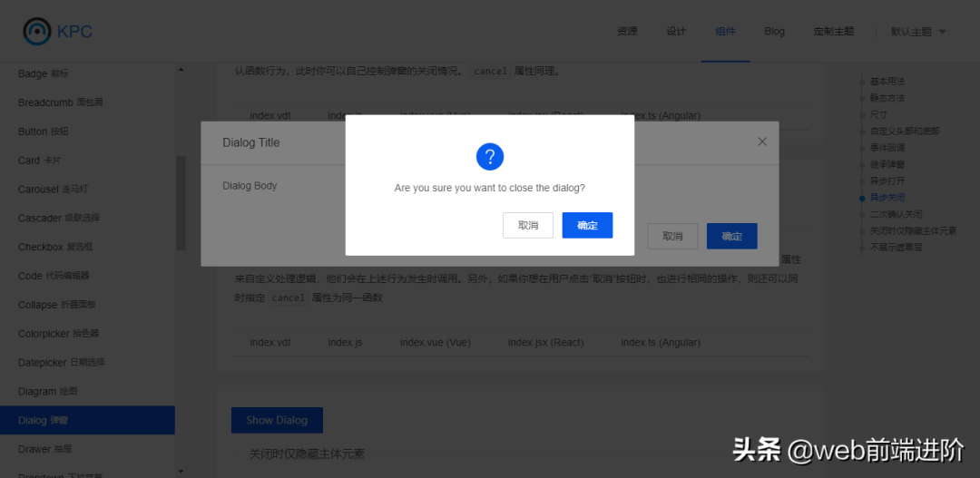Image resolution: width=980 pixels, height=478 pixels.
Task: Select Breadcrumb 面包屑 in sidebar
Action: tap(87, 102)
